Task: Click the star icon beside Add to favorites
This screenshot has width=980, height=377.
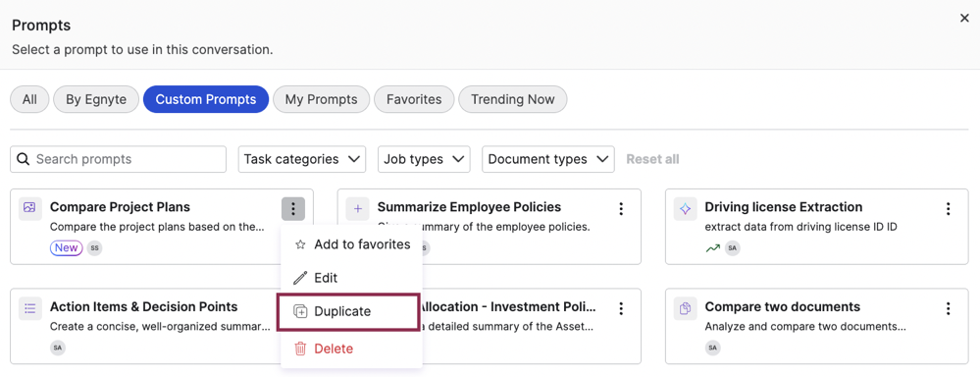Action: click(x=300, y=244)
